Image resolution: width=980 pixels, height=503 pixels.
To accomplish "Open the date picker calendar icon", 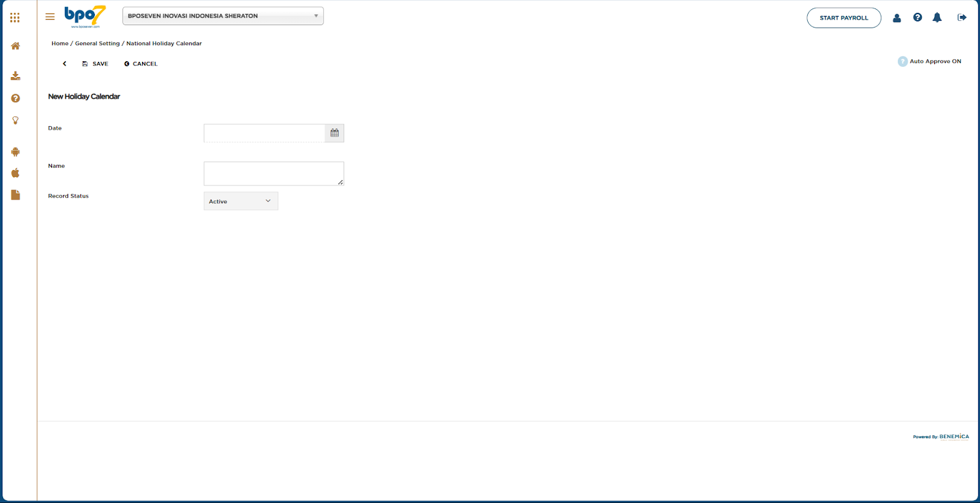I will point(334,133).
